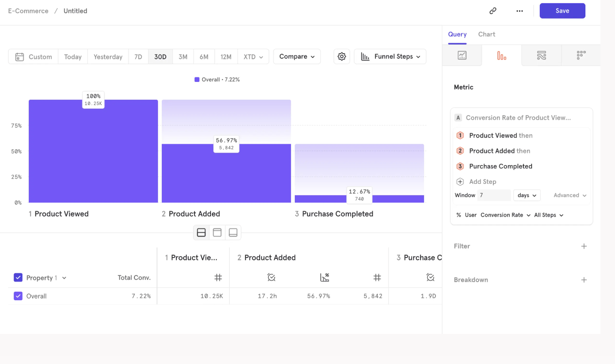Click the share link icon in header
615x364 pixels.
[492, 10]
